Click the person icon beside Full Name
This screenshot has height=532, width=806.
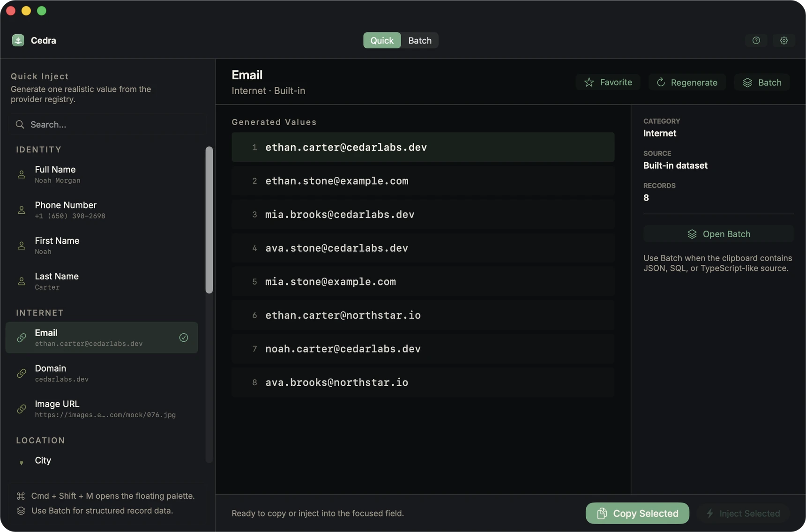22,174
